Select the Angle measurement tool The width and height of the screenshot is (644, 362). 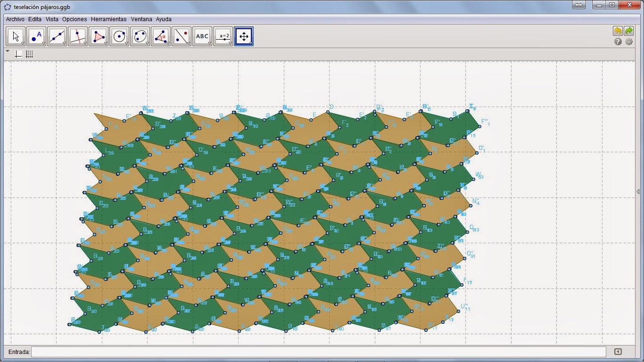pyautogui.click(x=161, y=36)
